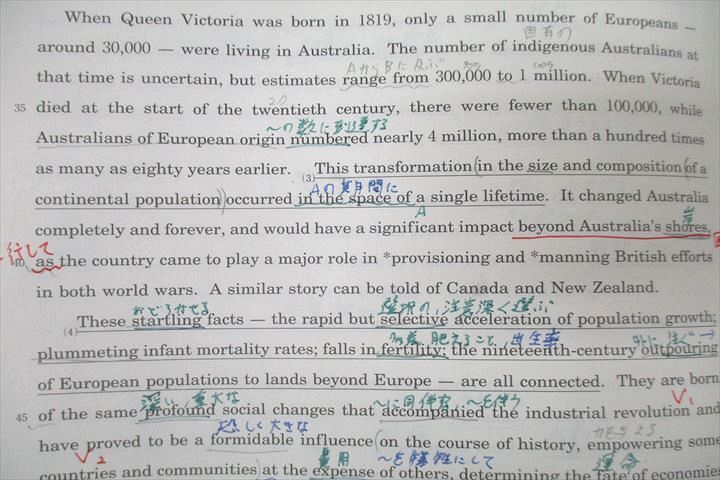The width and height of the screenshot is (720, 480).
Task: Click the number "30,000" in the second line
Action: (x=126, y=48)
